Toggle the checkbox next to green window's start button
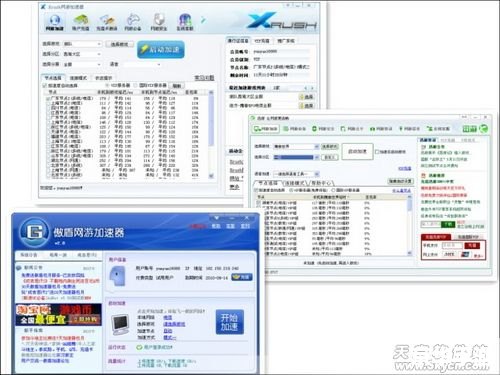500x375 pixels. (x=377, y=152)
